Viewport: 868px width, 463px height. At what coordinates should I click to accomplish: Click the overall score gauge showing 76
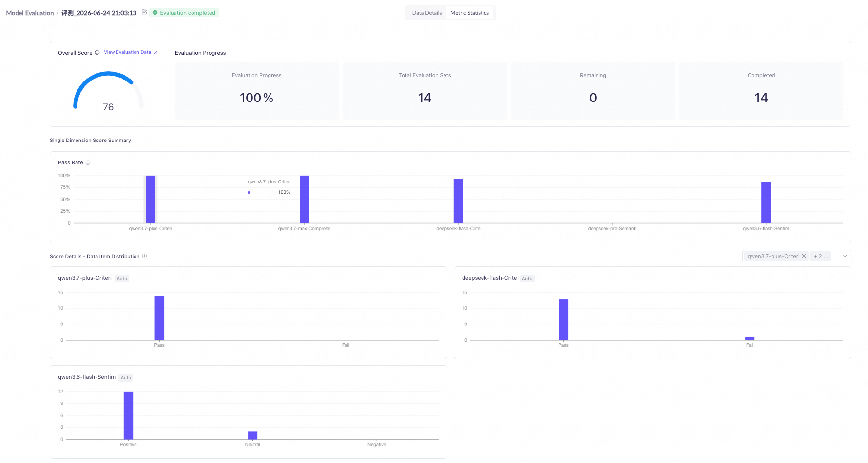coord(108,91)
